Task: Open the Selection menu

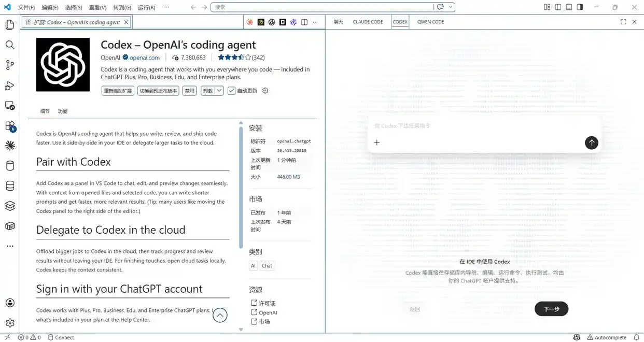Action: coord(74,7)
